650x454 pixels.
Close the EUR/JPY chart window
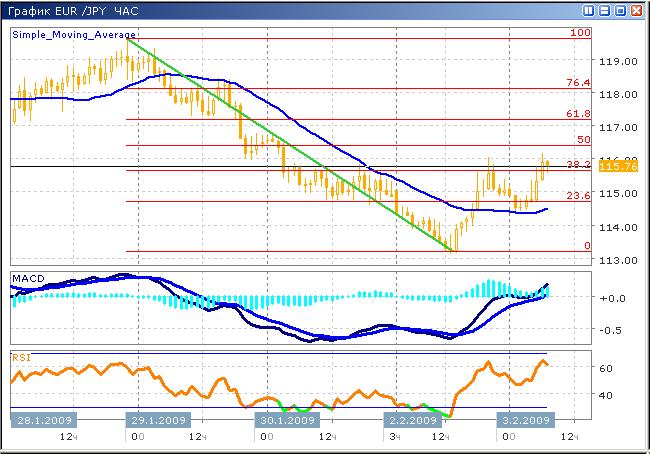tap(636, 10)
